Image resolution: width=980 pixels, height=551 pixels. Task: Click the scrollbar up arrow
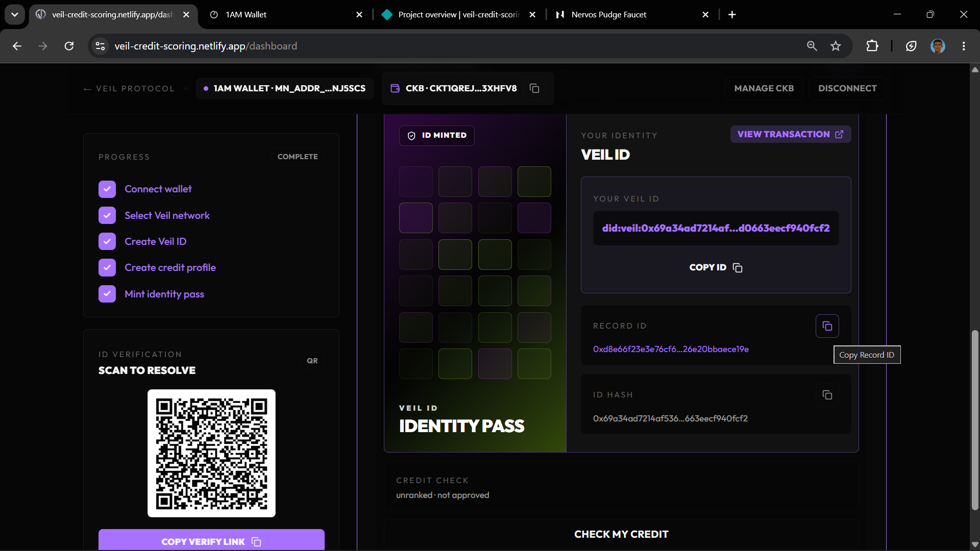pyautogui.click(x=975, y=70)
